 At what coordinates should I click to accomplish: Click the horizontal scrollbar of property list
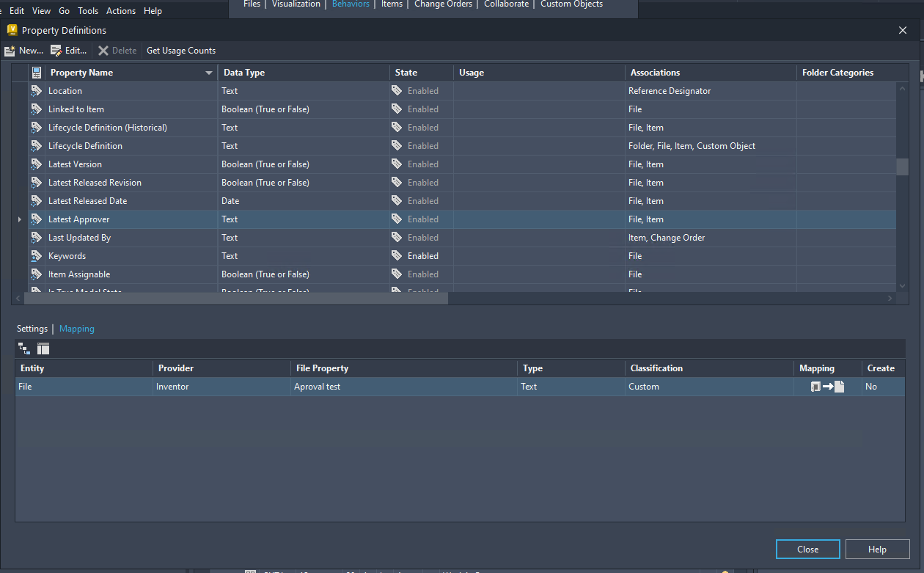click(x=236, y=298)
